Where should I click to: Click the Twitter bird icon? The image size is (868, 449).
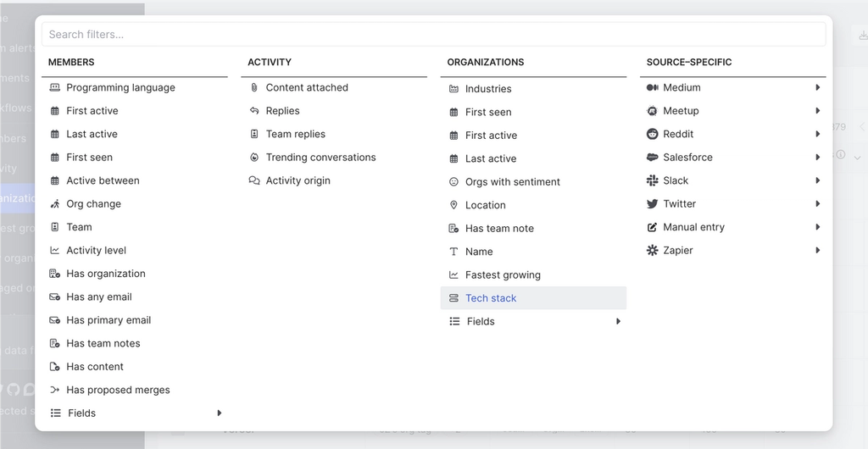tap(653, 204)
